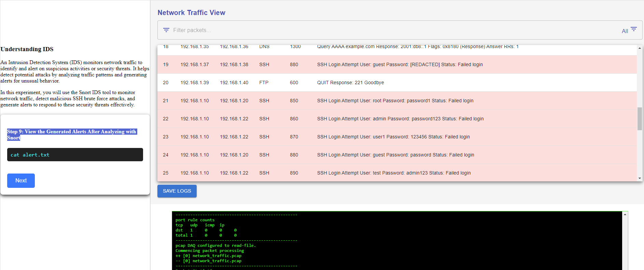
Task: Click the packet table scroll down arrow
Action: (640, 178)
